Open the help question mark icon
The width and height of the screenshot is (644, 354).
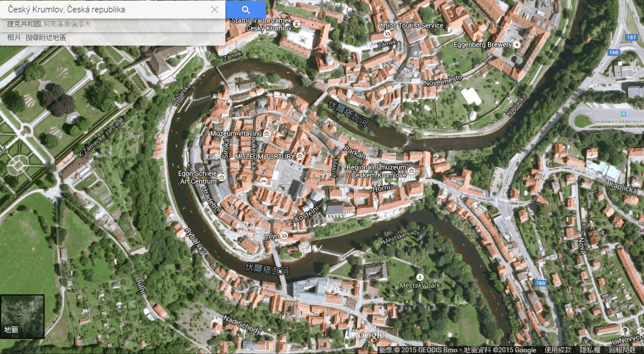click(625, 331)
